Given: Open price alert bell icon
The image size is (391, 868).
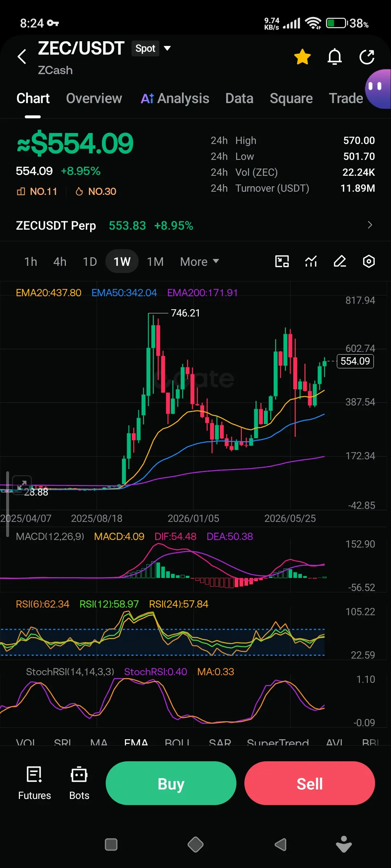Looking at the screenshot, I should point(335,57).
